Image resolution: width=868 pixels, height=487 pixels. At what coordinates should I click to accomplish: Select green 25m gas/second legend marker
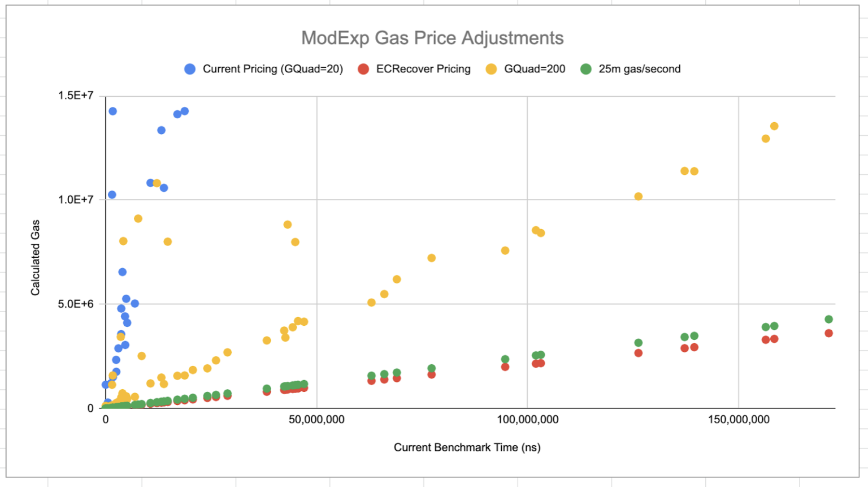point(586,69)
